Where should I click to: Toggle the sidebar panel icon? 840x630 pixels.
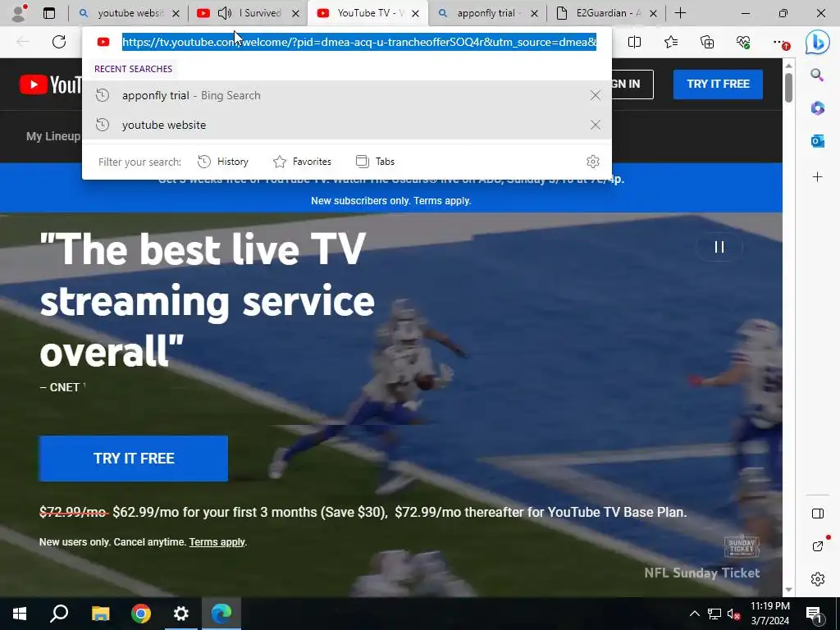coord(818,514)
